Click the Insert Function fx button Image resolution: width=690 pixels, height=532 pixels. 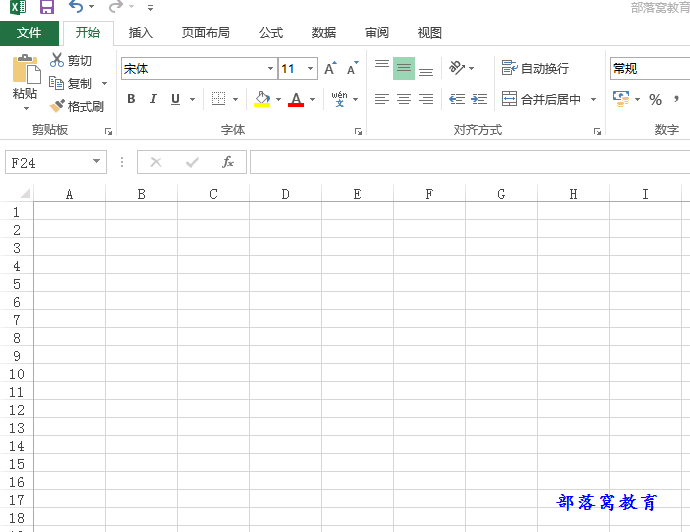click(228, 162)
